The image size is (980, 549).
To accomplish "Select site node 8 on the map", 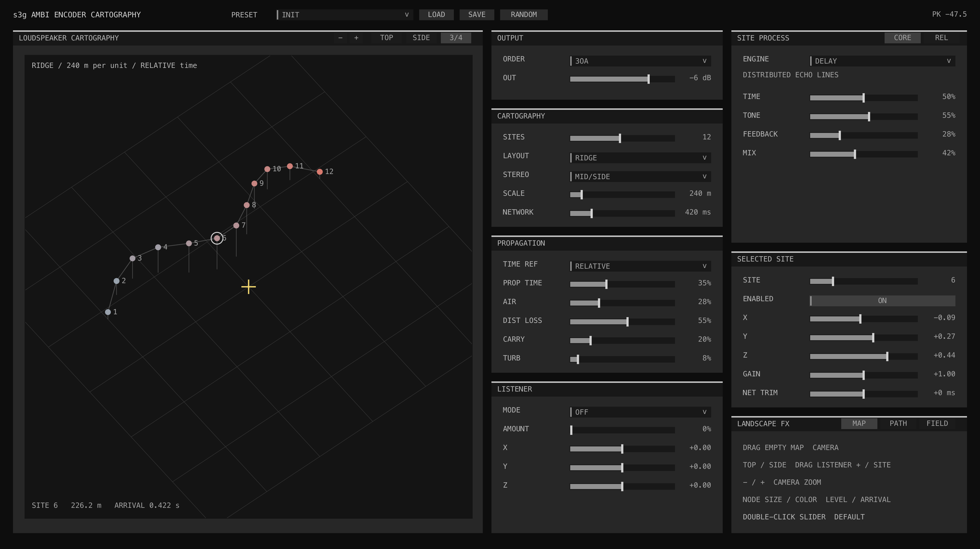I will 246,205.
